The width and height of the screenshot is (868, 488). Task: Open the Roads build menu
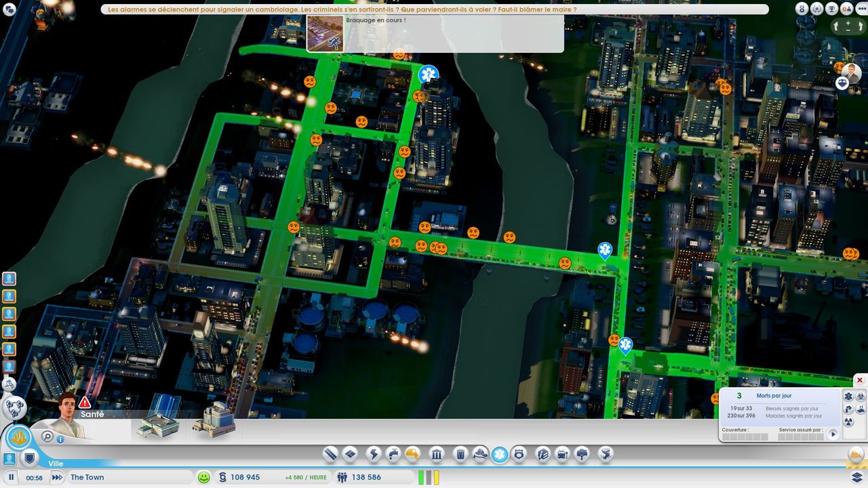click(330, 454)
